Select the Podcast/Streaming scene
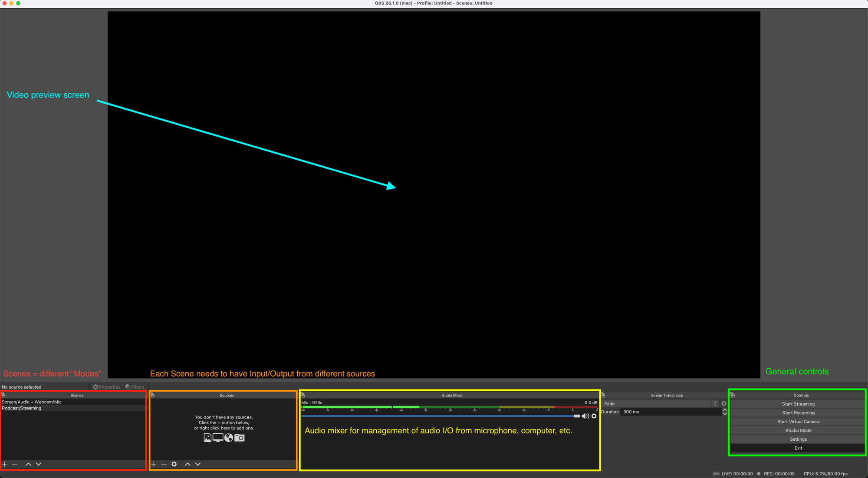Viewport: 868px width, 478px height. tap(22, 408)
